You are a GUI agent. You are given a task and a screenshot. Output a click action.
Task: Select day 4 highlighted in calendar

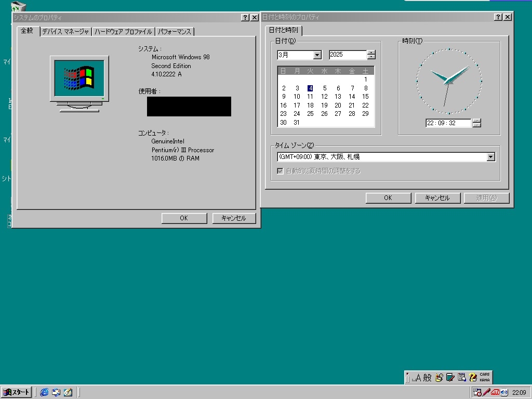point(310,88)
